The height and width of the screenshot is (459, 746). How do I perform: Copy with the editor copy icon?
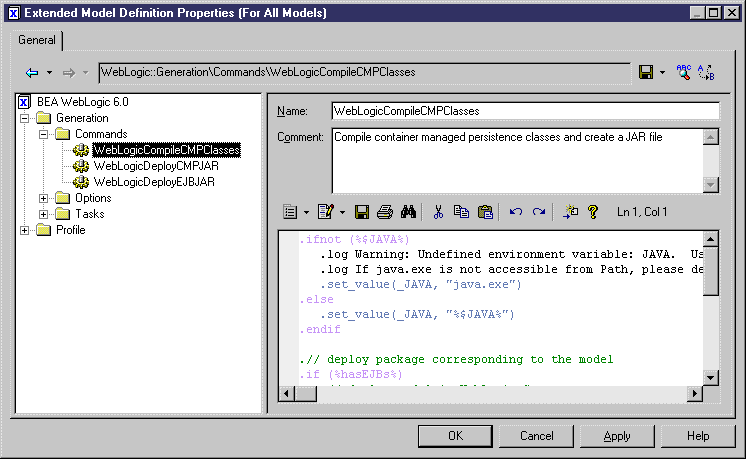click(x=461, y=212)
